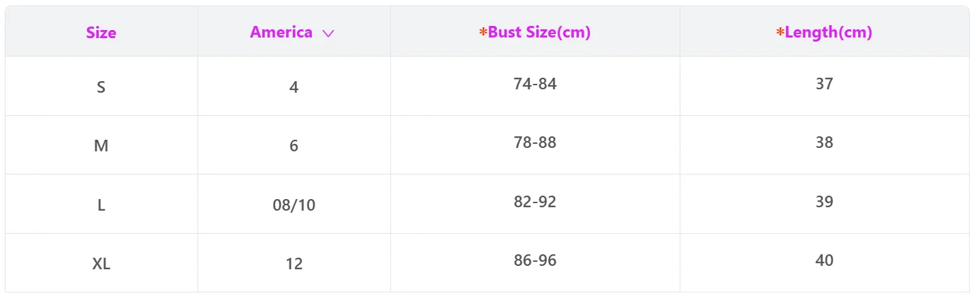980x302 pixels.
Task: Select the Length(cm) column header
Action: click(x=825, y=31)
